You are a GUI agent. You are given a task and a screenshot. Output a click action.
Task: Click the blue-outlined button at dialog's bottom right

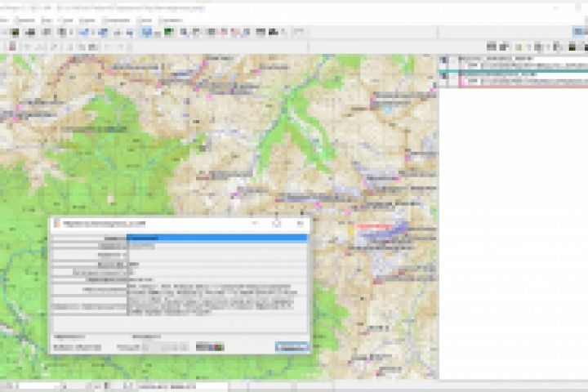point(292,347)
